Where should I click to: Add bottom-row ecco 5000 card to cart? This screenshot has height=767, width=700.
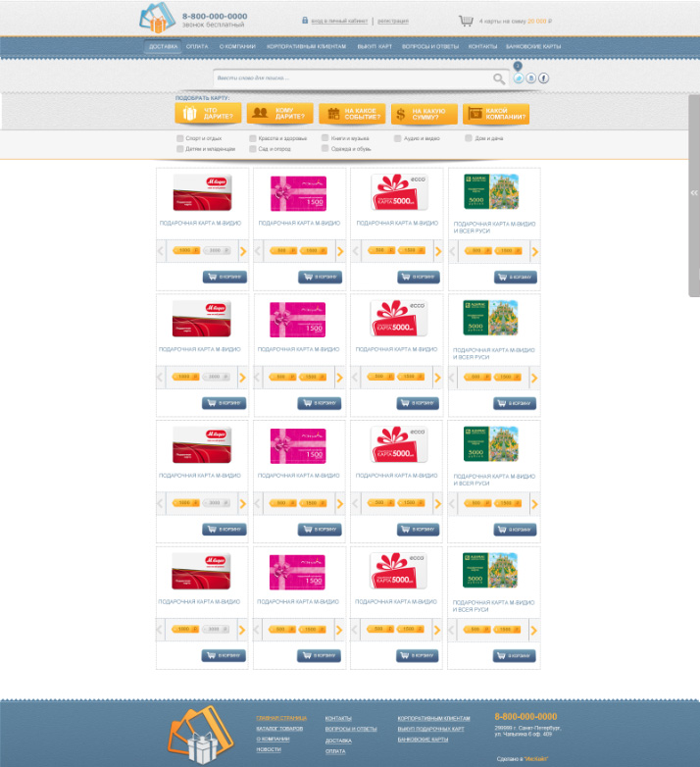[417, 655]
